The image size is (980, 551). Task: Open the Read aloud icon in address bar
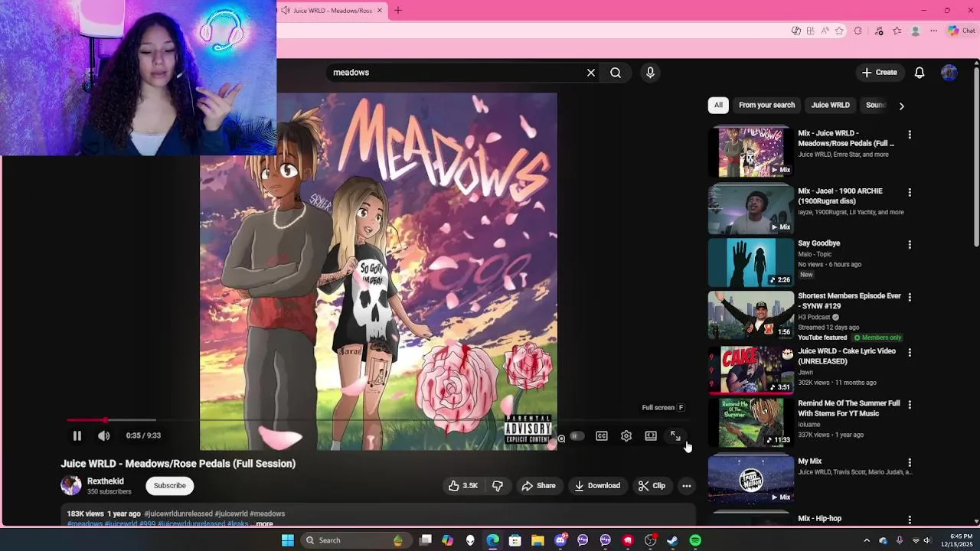(x=825, y=31)
